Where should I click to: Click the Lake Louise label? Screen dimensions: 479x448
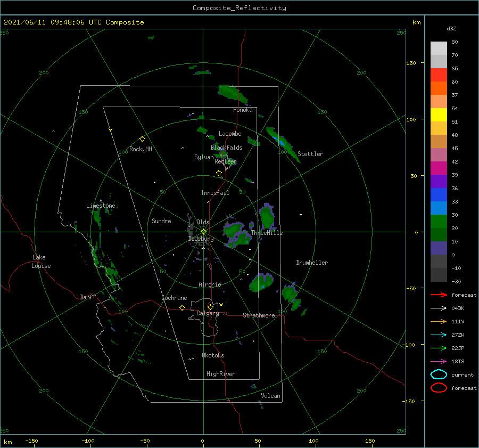(x=41, y=262)
